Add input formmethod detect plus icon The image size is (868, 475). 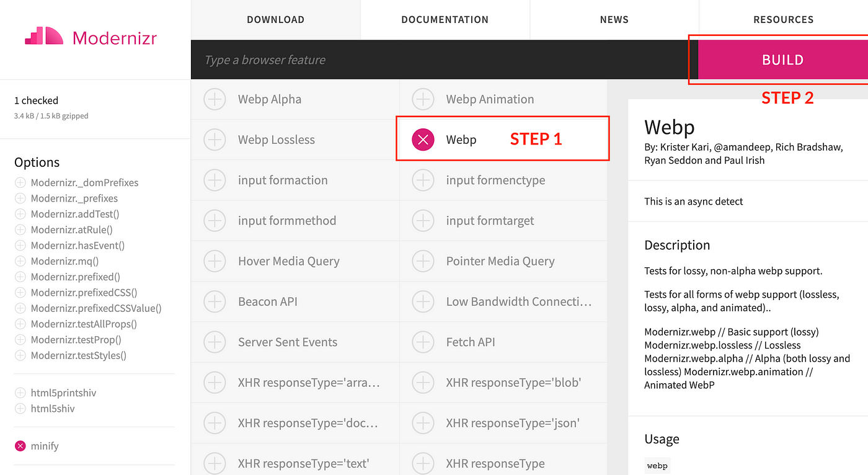[x=215, y=221]
